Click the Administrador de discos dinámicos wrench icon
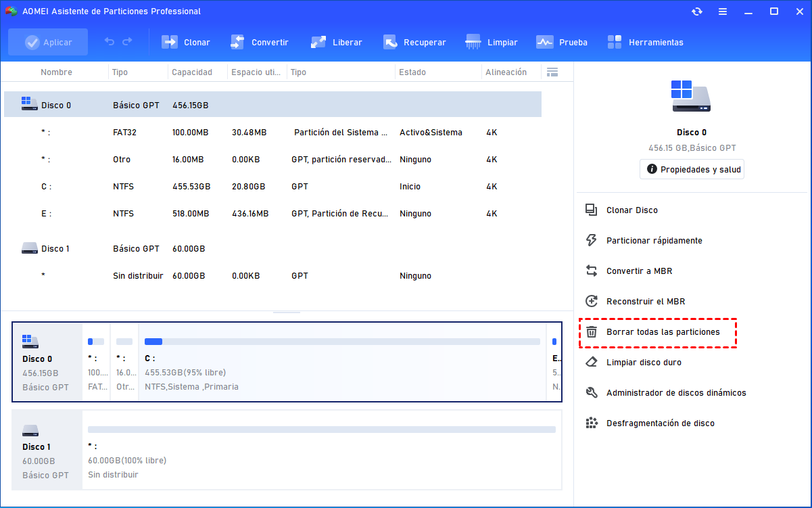This screenshot has height=508, width=812. tap(592, 392)
